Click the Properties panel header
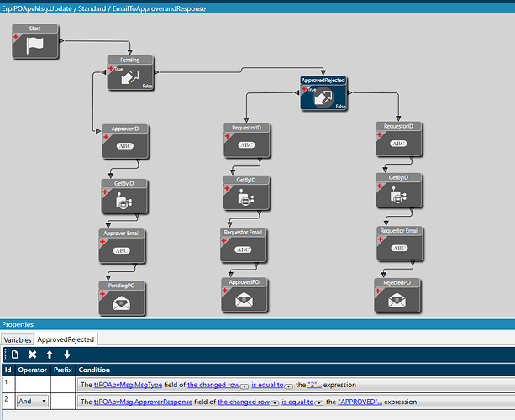This screenshot has width=515, height=420. click(257, 324)
